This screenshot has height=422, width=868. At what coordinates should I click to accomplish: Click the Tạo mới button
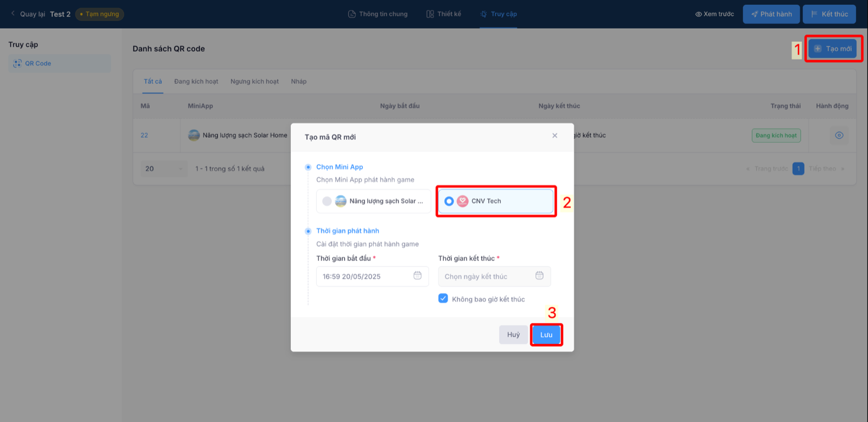click(x=833, y=49)
